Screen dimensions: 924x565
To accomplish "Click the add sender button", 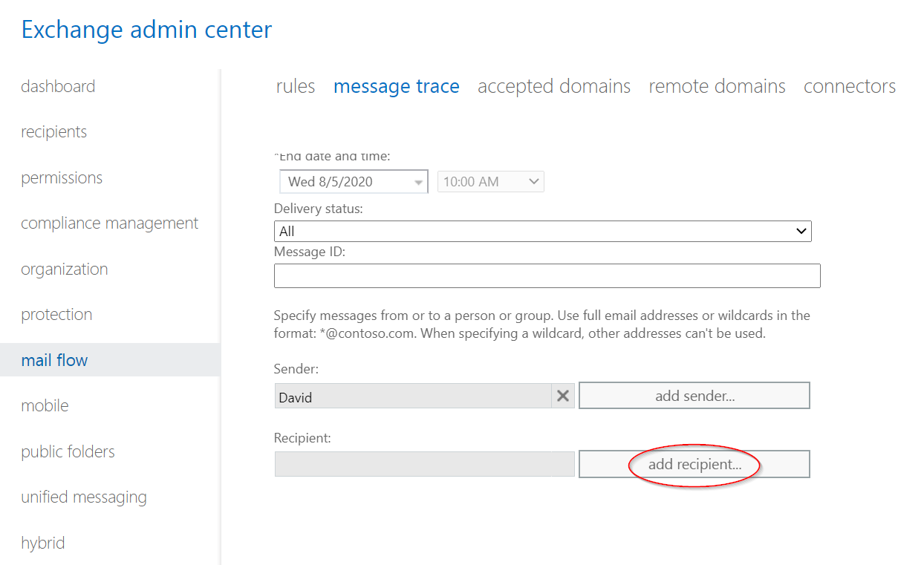I will click(x=694, y=396).
